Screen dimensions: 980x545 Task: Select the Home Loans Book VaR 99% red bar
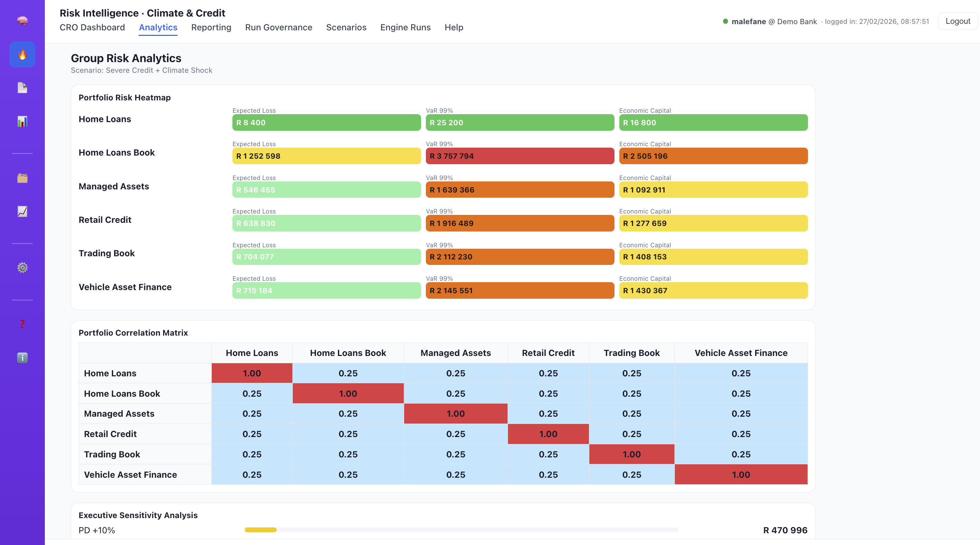point(519,156)
